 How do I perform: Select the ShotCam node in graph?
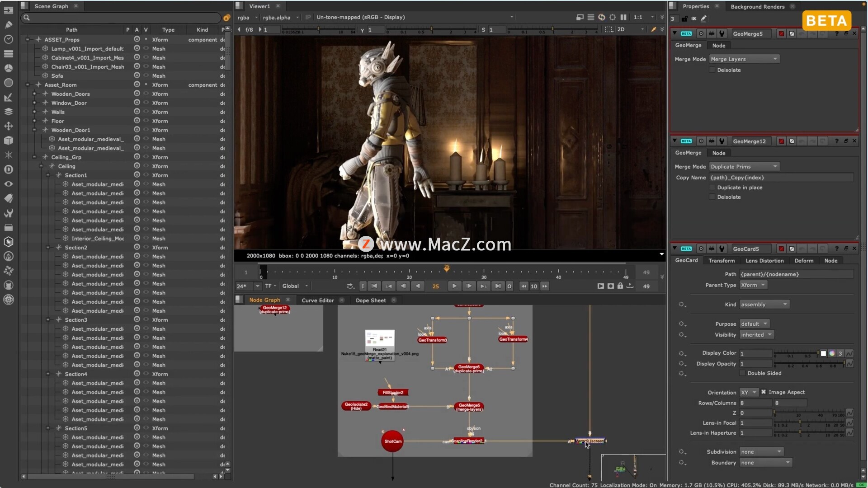pos(392,441)
